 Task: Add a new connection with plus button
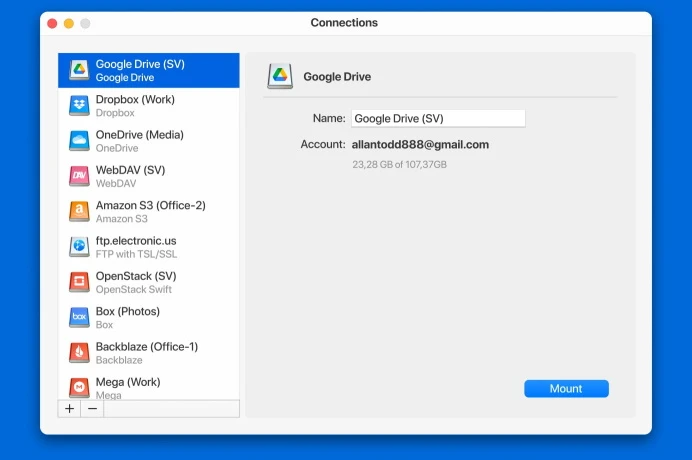(x=69, y=408)
